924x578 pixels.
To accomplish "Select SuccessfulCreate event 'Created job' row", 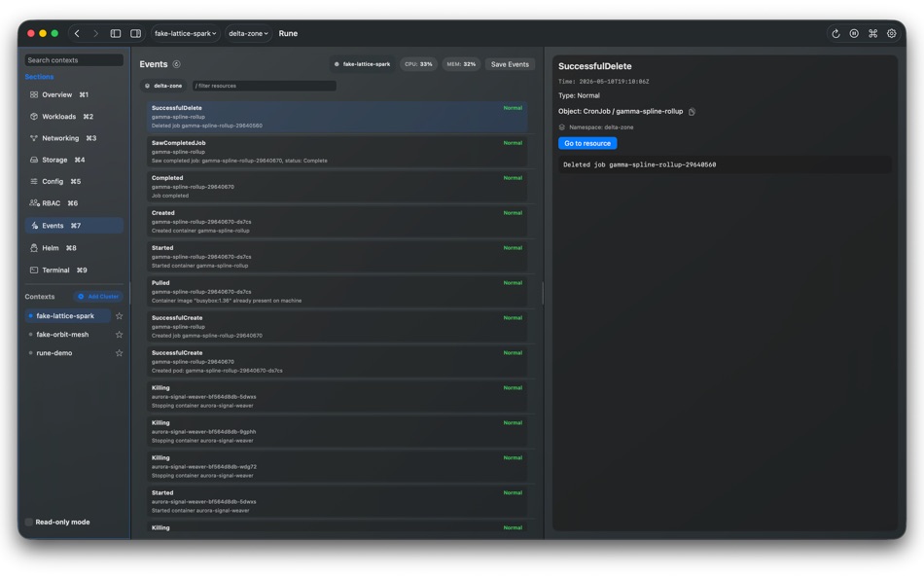I will click(338, 327).
